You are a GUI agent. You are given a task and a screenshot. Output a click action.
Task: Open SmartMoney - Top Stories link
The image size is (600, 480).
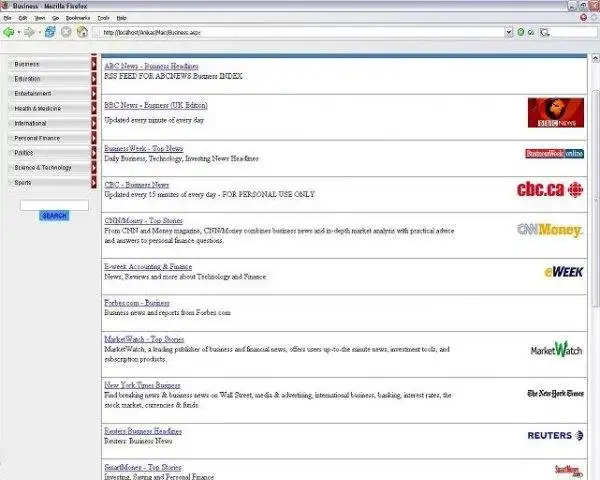(x=143, y=467)
